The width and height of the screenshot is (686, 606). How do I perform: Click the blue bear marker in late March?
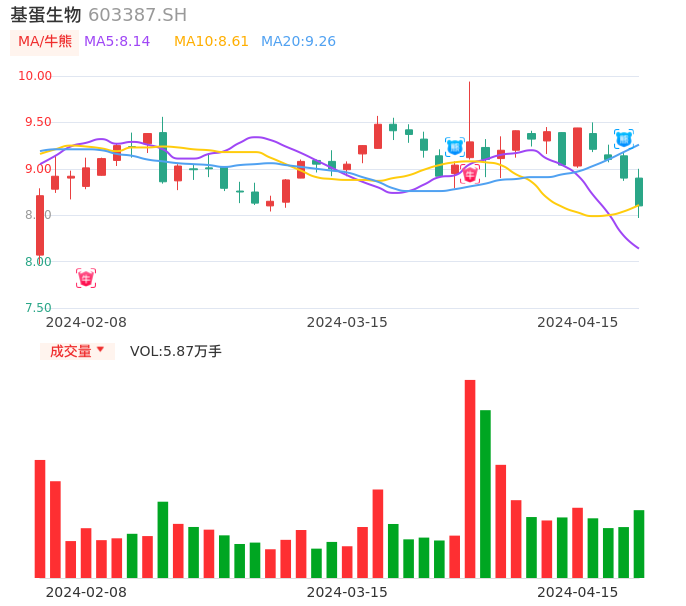click(455, 147)
